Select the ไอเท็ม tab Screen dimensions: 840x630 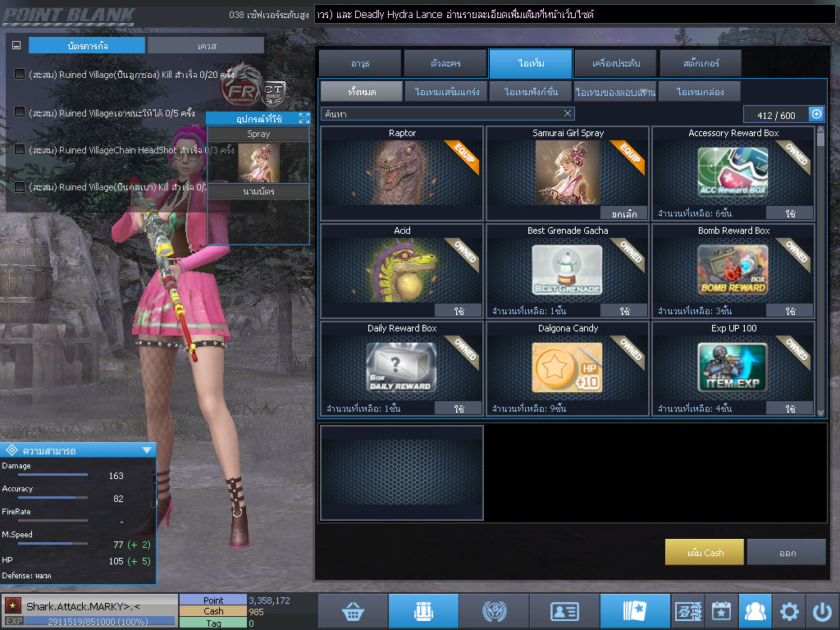[531, 63]
